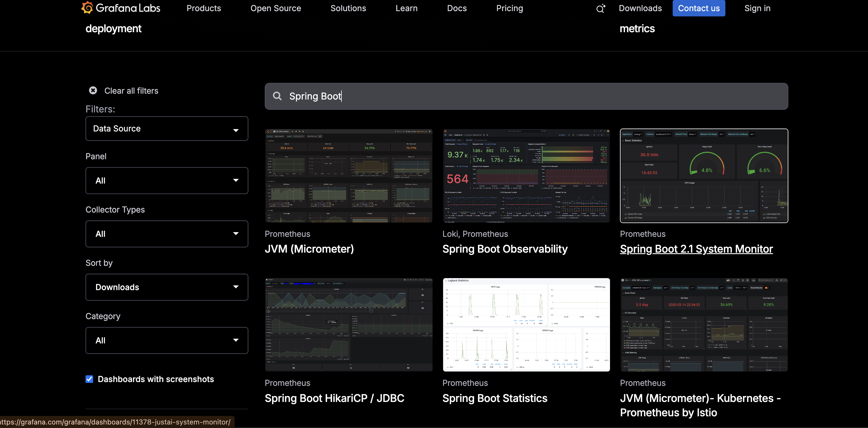Screen dimensions: 868x428
Task: Open Spring Boot Statistics dashboard thumbnail
Action: 526,325
